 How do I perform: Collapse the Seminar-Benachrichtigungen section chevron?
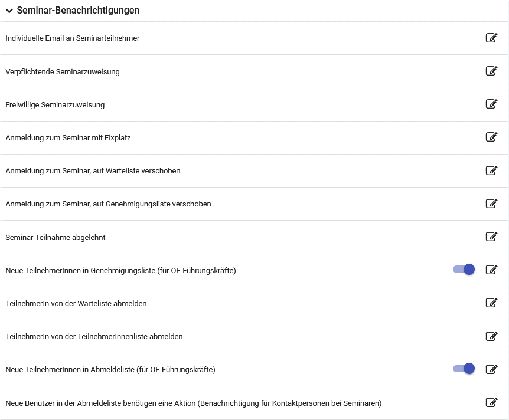(x=9, y=11)
